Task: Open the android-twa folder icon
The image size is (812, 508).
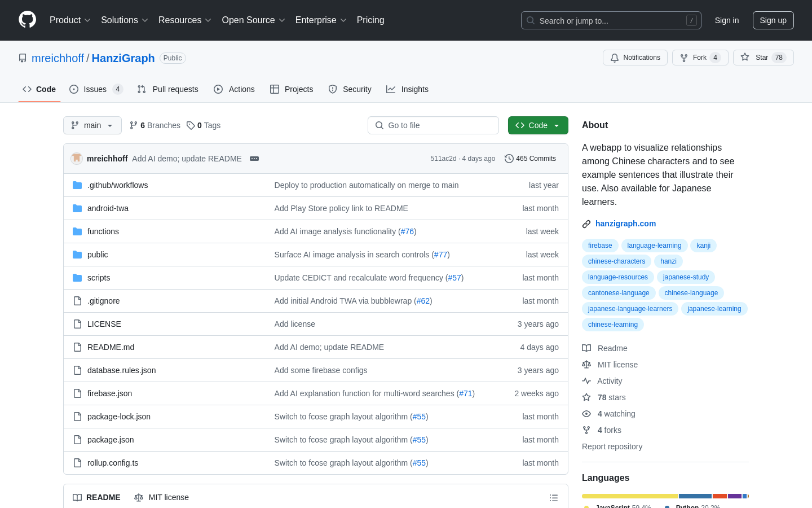Action: point(77,208)
